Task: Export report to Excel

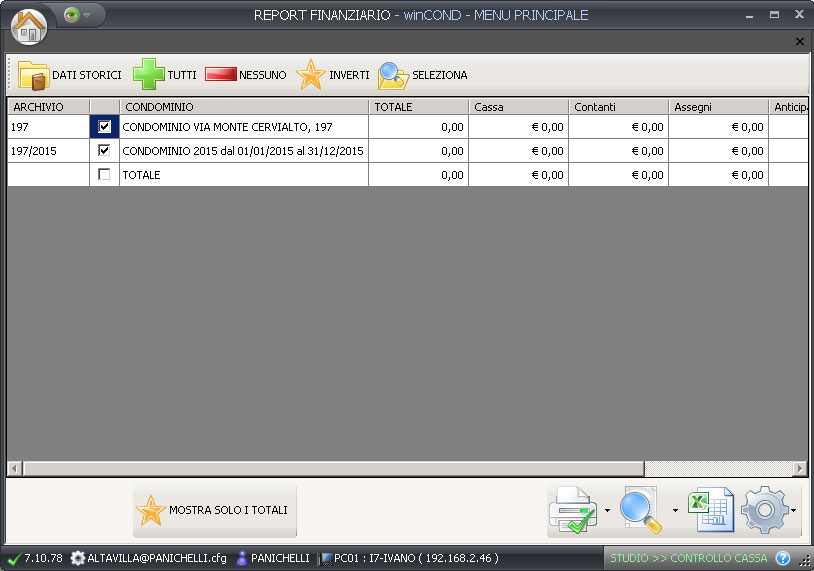Action: point(708,510)
